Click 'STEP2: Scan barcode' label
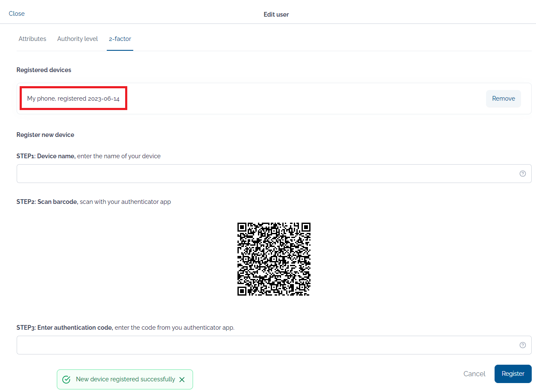Screen dimensions: 536x392 pos(47,202)
